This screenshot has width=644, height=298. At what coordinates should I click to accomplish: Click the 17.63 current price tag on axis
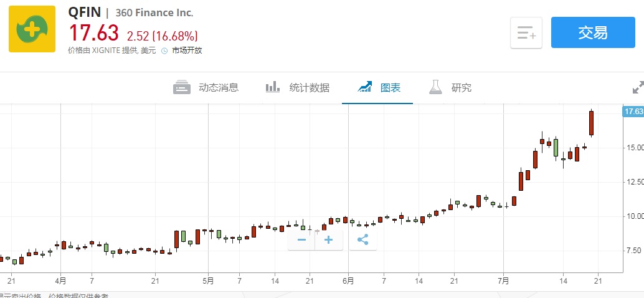(x=633, y=112)
